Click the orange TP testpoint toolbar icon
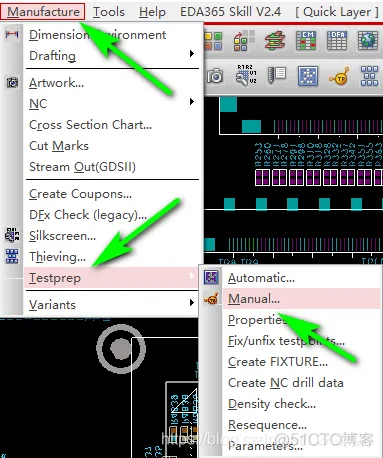This screenshot has height=458, width=383. [x=340, y=76]
